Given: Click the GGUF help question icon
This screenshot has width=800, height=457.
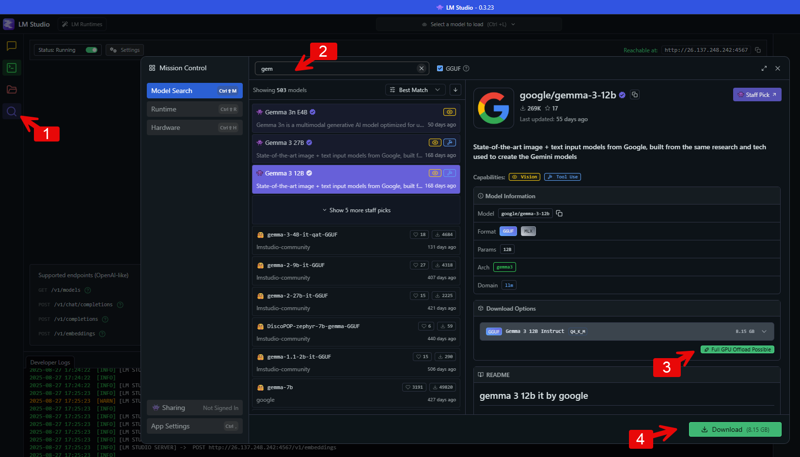Looking at the screenshot, I should tap(466, 68).
